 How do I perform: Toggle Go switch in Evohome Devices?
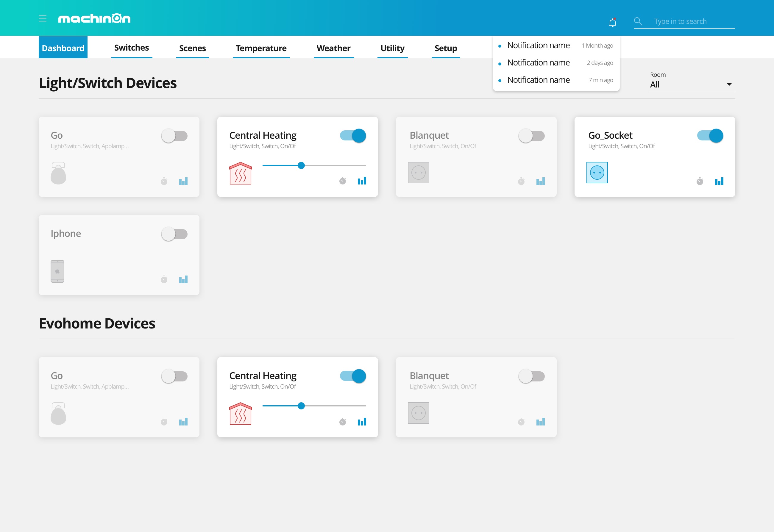pos(174,376)
